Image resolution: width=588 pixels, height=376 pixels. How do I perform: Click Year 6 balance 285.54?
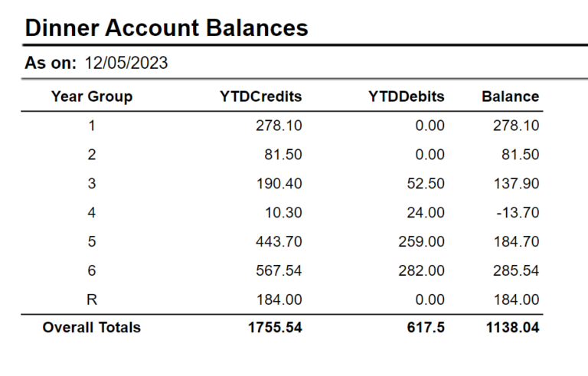(x=515, y=271)
